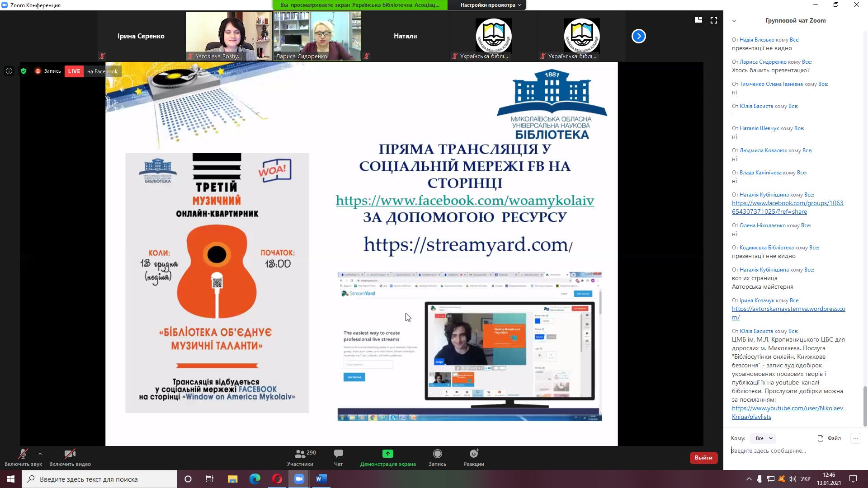Open avtorskamaysternya.wordpress.com chat link
The width and height of the screenshot is (868, 488).
point(788,313)
